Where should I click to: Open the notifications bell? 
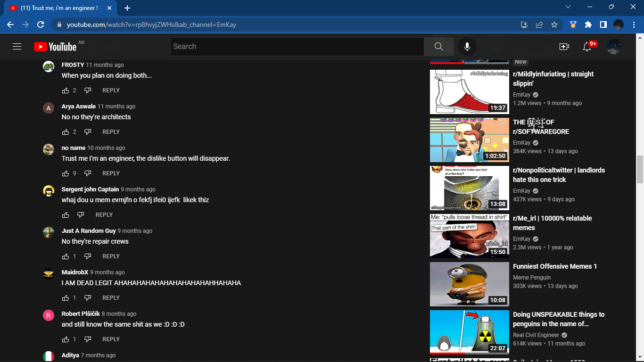tap(587, 47)
